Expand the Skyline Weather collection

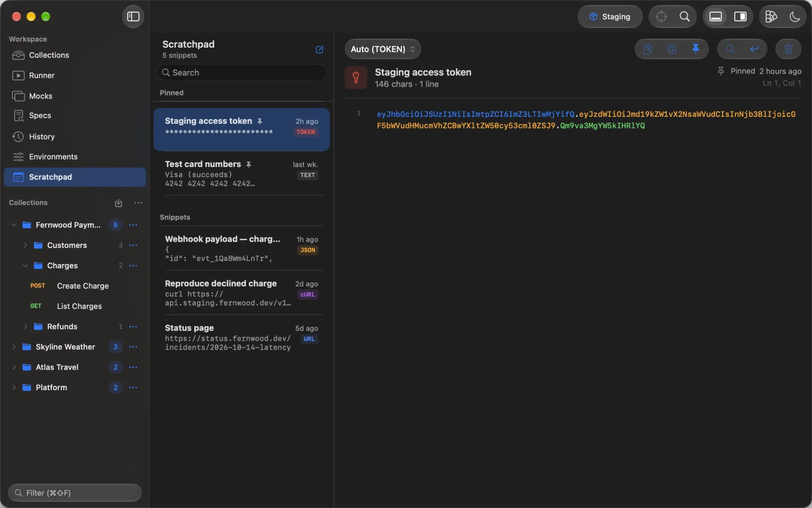point(14,347)
